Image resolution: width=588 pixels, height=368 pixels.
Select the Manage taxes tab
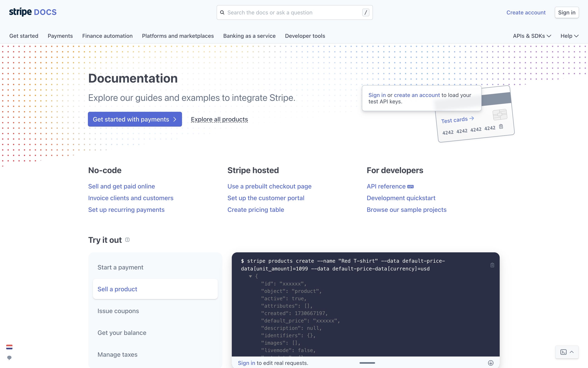[155, 354]
